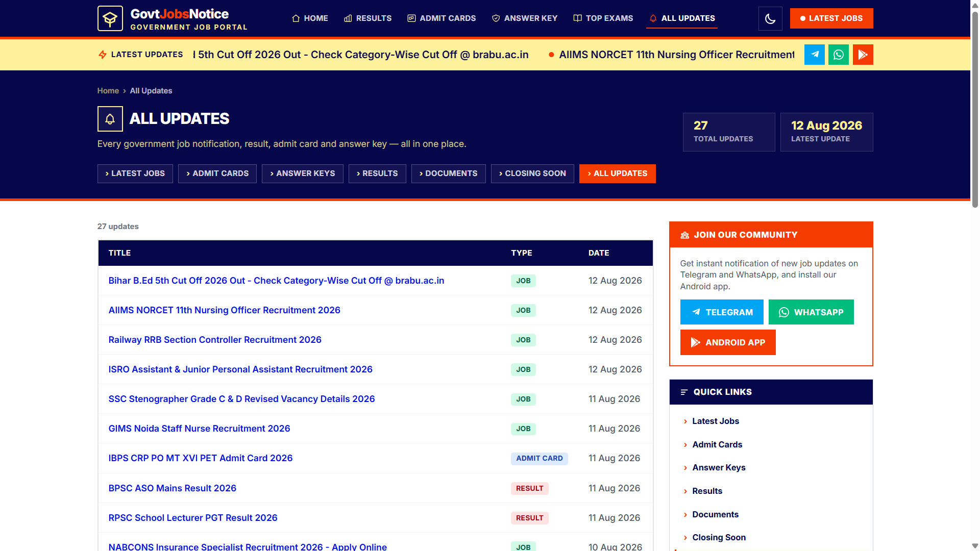The height and width of the screenshot is (551, 980).
Task: Click date 11 Aug 2026 in GIMS Noida row
Action: [x=614, y=429]
